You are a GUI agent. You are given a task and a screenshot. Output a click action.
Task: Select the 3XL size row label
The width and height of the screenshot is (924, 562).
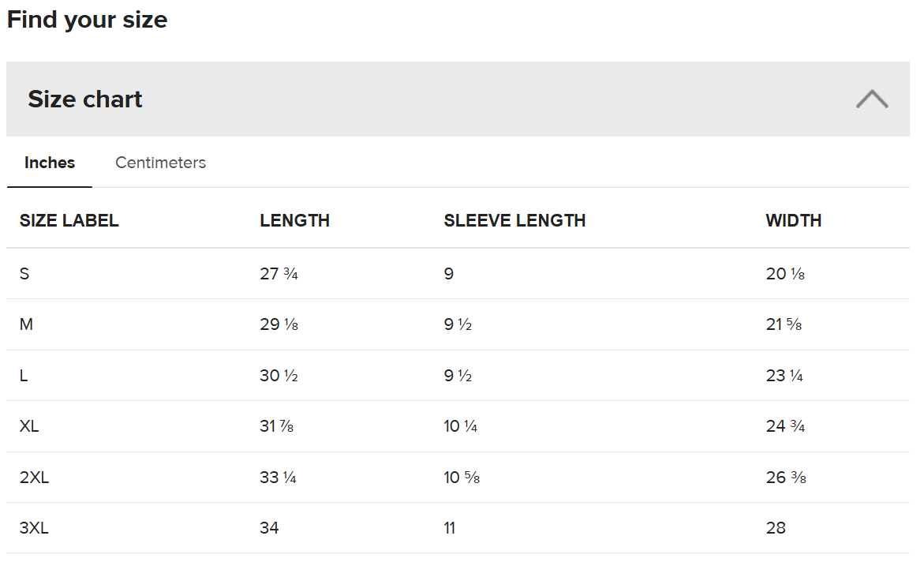coord(34,528)
